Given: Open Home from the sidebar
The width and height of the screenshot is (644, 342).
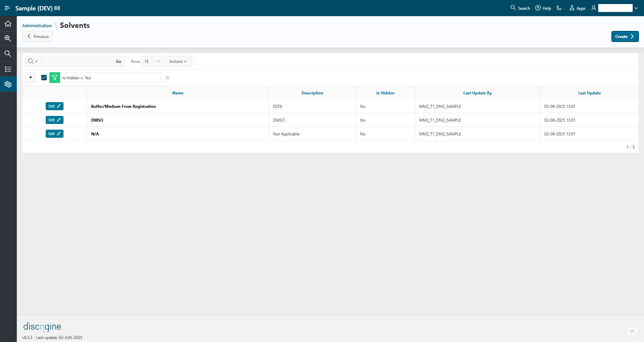Looking at the screenshot, I should pyautogui.click(x=8, y=24).
